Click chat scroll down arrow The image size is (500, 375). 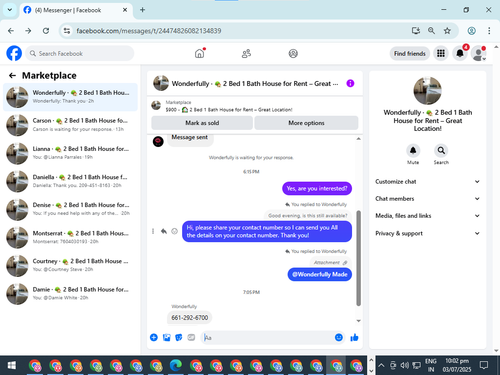click(359, 321)
